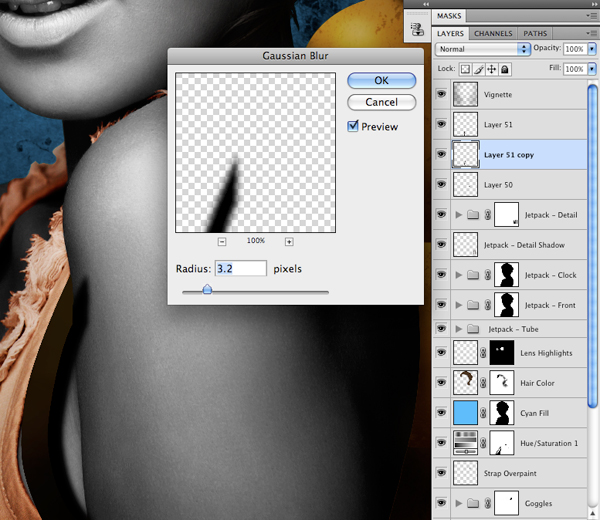Select the Hair Color layer thumbnail
This screenshot has height=520, width=600.
(465, 383)
